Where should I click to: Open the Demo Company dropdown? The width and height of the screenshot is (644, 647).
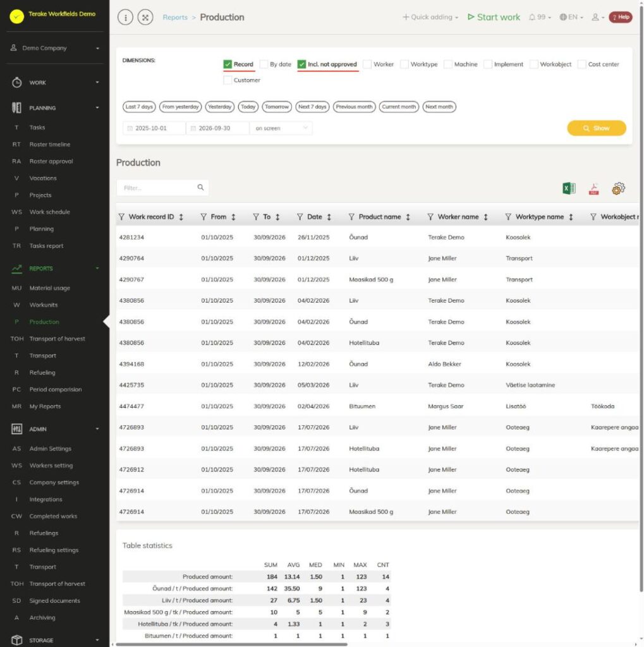click(55, 48)
